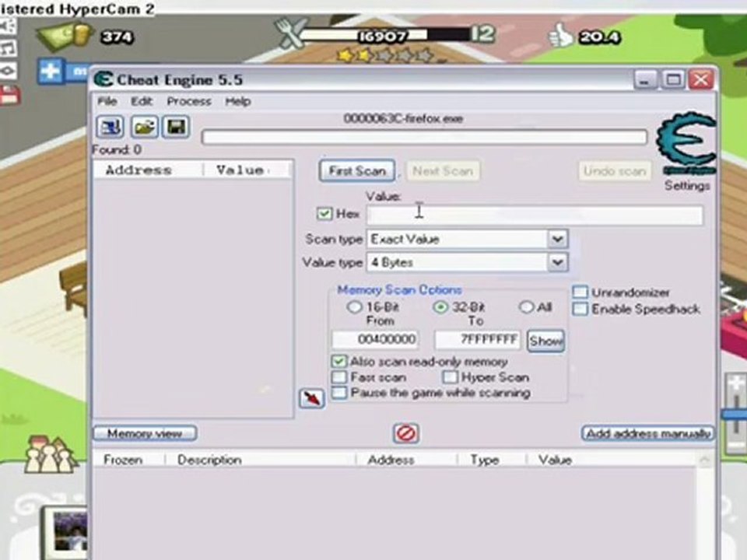Click the game zoom slider at right edge

coord(736,415)
